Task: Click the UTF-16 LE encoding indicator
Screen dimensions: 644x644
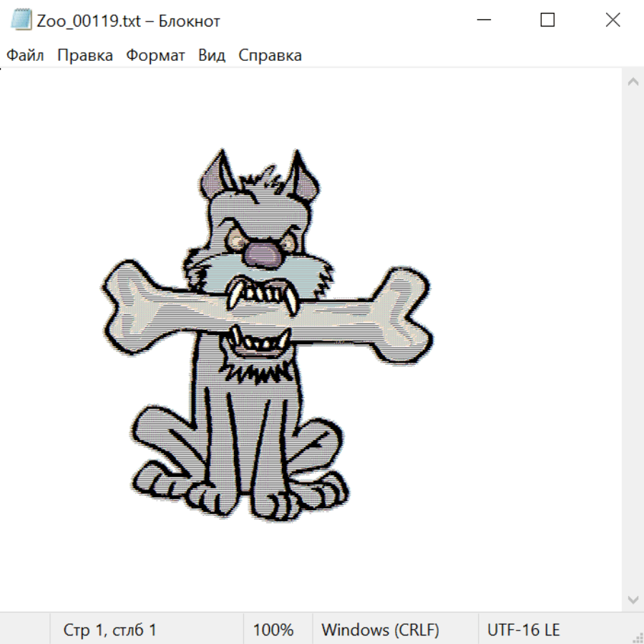Action: coord(523,630)
